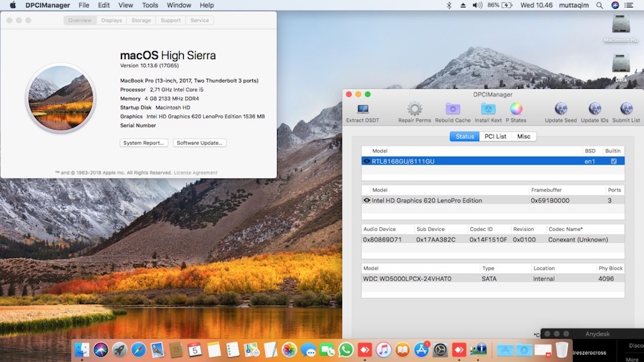
Task: Click the Software Update... button
Action: [200, 143]
